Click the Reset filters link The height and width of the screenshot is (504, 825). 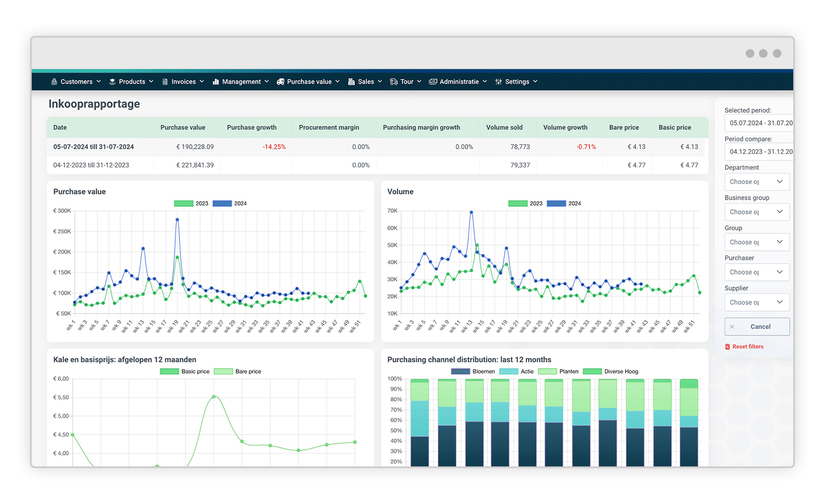click(x=748, y=347)
